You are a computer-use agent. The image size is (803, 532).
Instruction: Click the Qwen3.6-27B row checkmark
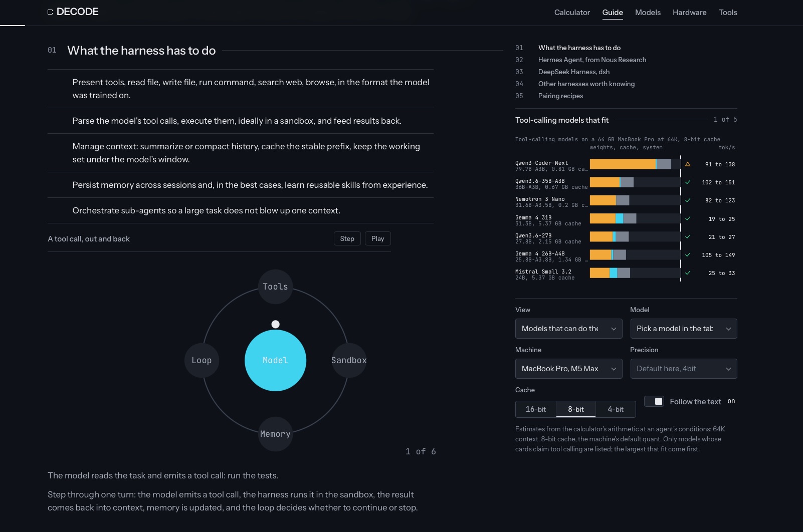pos(688,236)
